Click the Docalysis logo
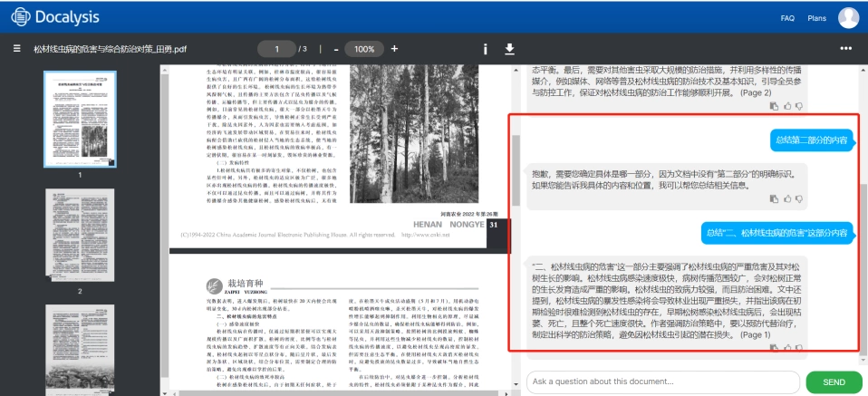Screen dimensions: 868x396 click(55, 17)
